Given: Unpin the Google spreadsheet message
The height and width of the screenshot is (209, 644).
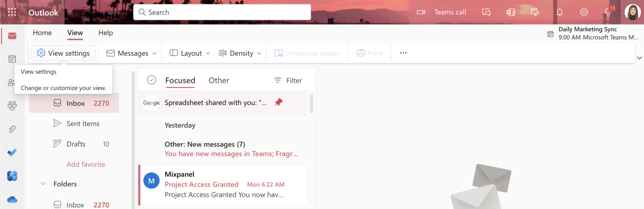Looking at the screenshot, I should tap(279, 102).
